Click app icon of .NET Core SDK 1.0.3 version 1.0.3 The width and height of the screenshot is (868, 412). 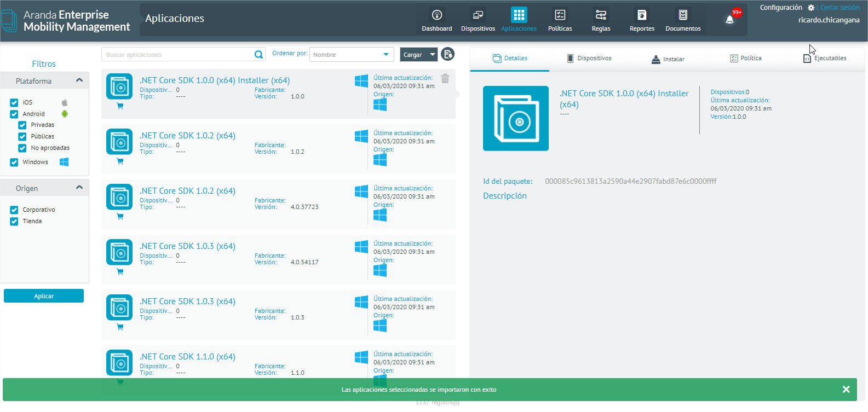pos(119,307)
